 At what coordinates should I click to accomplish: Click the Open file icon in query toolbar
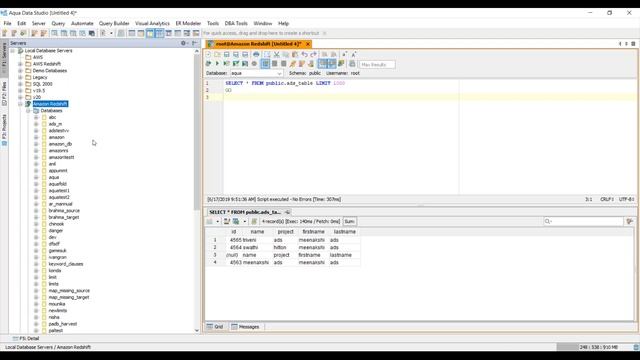point(217,54)
